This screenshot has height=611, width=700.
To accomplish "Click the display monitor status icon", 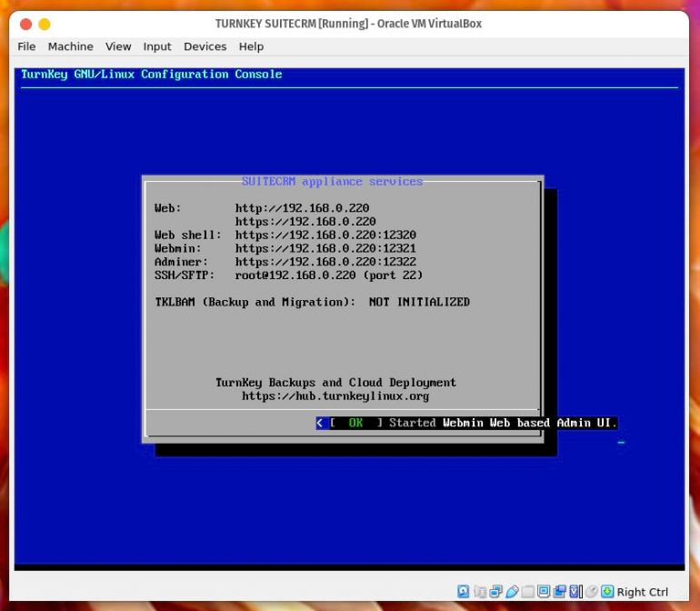I will pyautogui.click(x=544, y=591).
